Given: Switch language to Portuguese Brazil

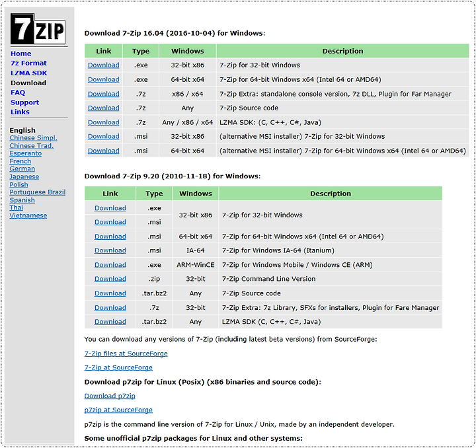Looking at the screenshot, I should click(37, 192).
